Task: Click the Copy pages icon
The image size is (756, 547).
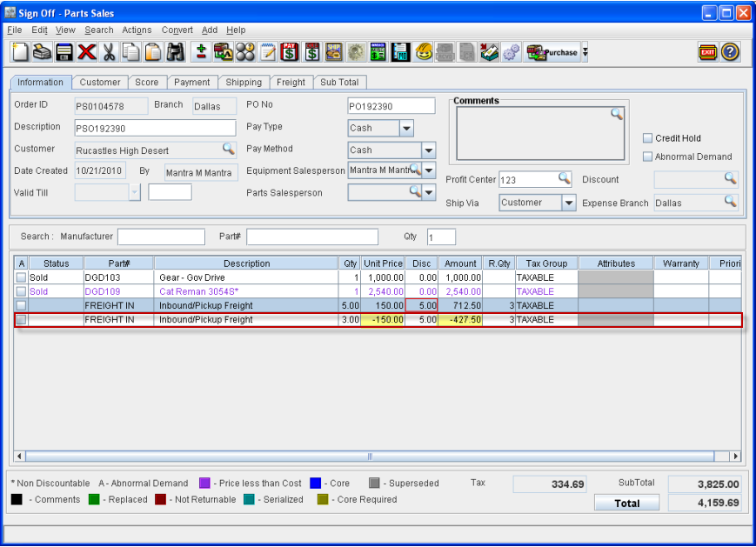Action: [x=130, y=52]
